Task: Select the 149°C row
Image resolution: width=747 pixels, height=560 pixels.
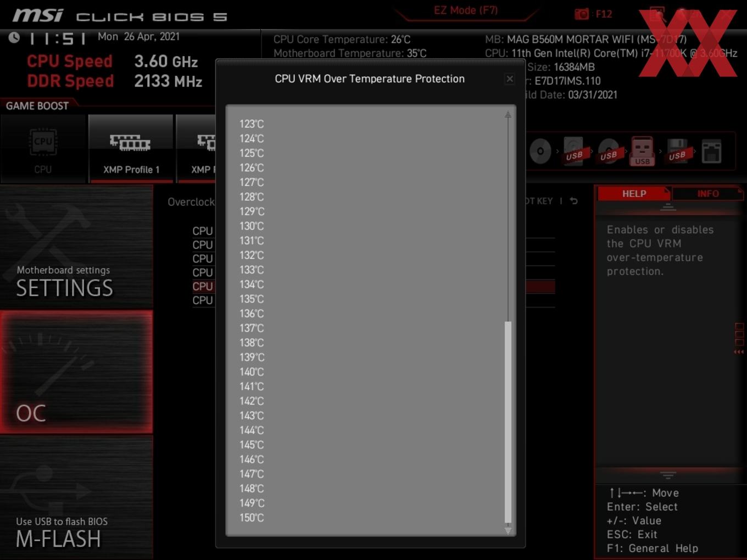Action: [x=252, y=503]
